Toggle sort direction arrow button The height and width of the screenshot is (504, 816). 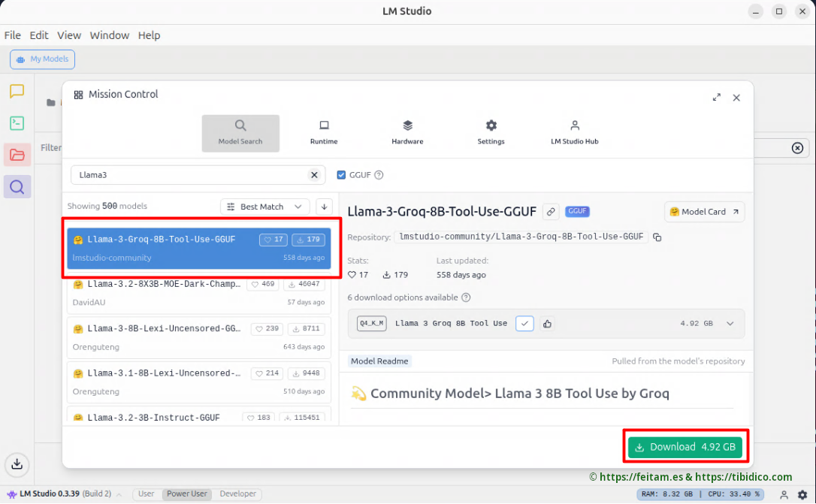tap(324, 207)
